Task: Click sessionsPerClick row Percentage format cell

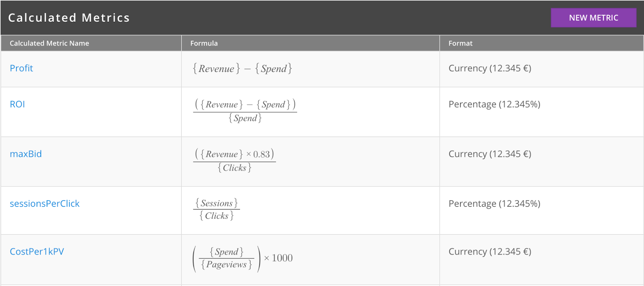Action: point(494,204)
